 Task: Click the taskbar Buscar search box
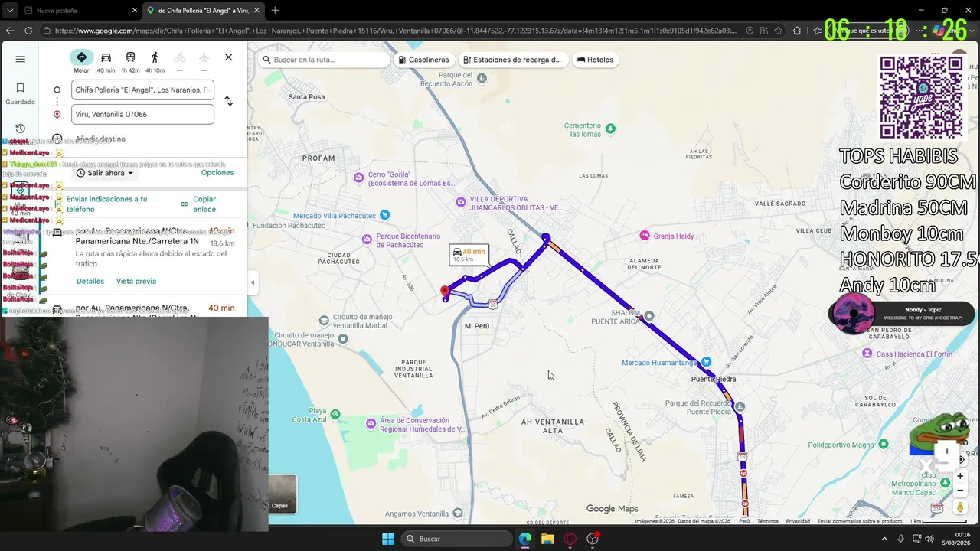456,539
